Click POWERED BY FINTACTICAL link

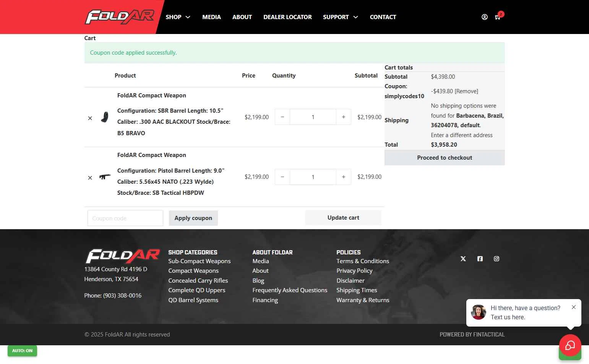pyautogui.click(x=472, y=335)
